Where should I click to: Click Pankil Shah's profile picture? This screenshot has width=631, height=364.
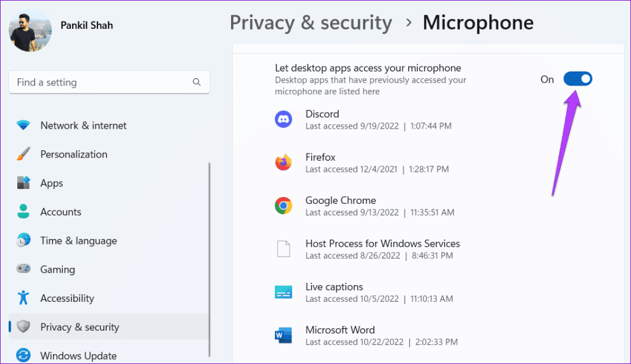click(30, 30)
